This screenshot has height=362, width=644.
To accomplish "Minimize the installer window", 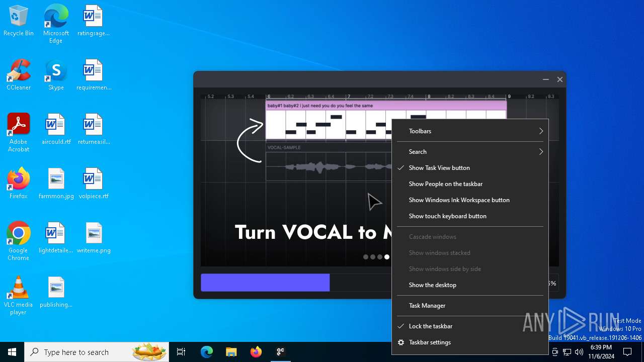I will [545, 79].
